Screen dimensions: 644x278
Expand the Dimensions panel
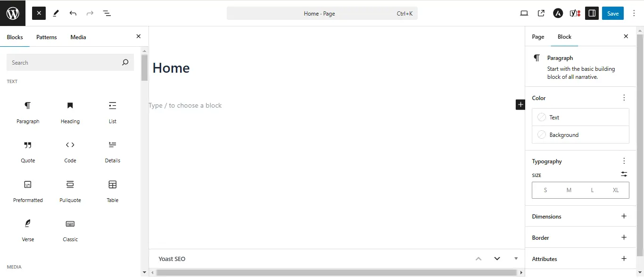[x=624, y=216]
